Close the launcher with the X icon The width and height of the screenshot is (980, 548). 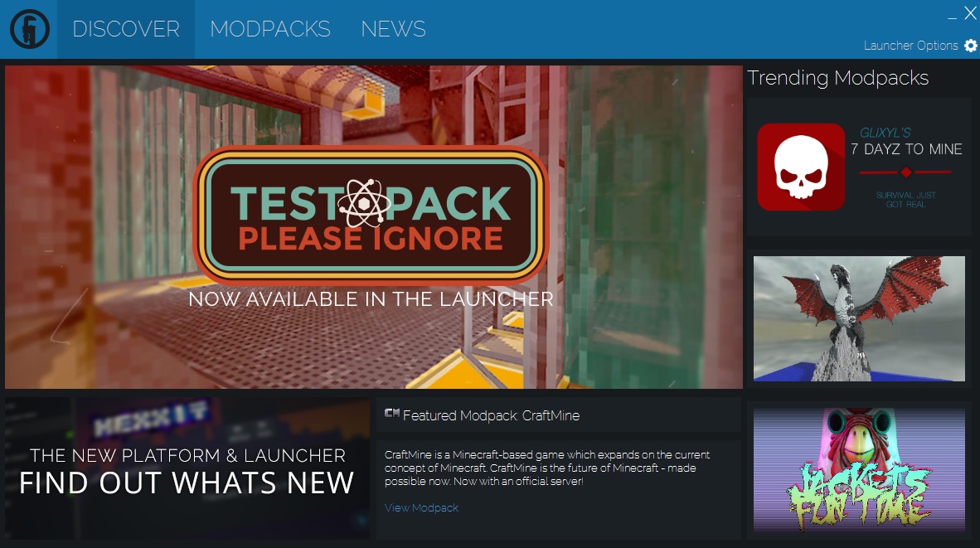(x=970, y=13)
